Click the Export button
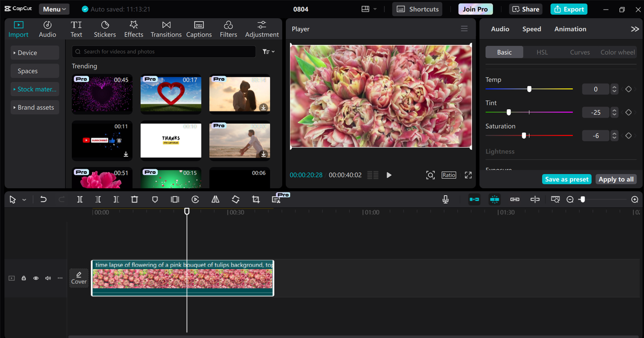 pyautogui.click(x=569, y=9)
